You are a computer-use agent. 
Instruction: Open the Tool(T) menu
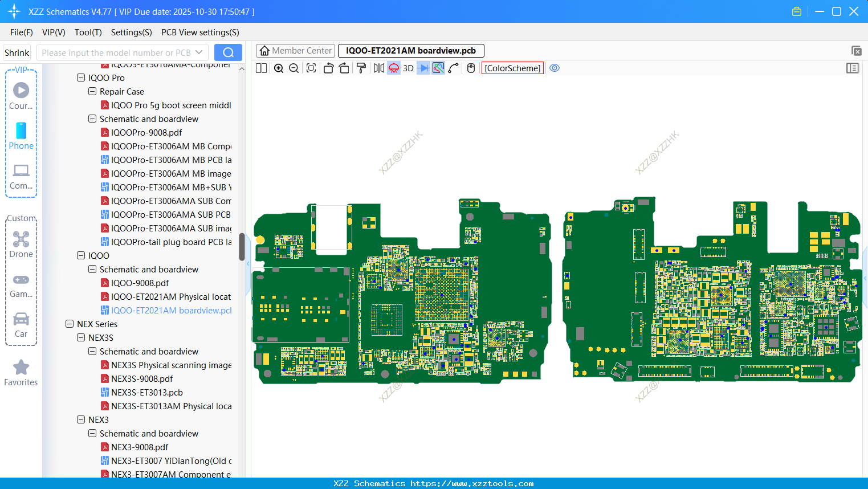[x=88, y=32]
